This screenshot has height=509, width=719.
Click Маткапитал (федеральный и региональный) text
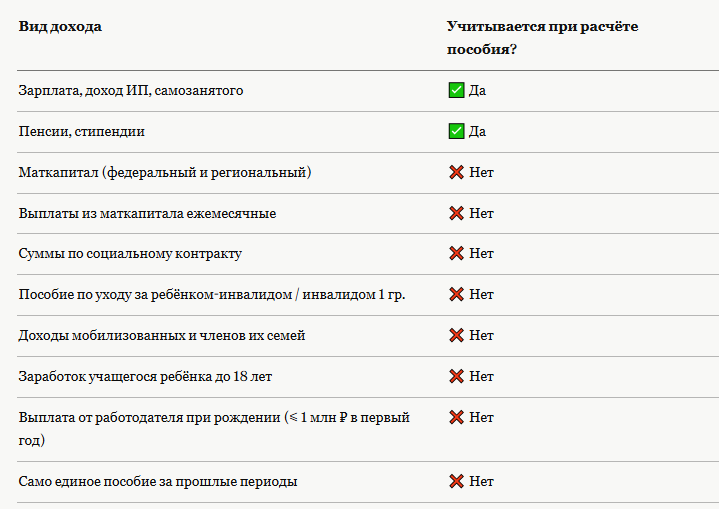165,173
